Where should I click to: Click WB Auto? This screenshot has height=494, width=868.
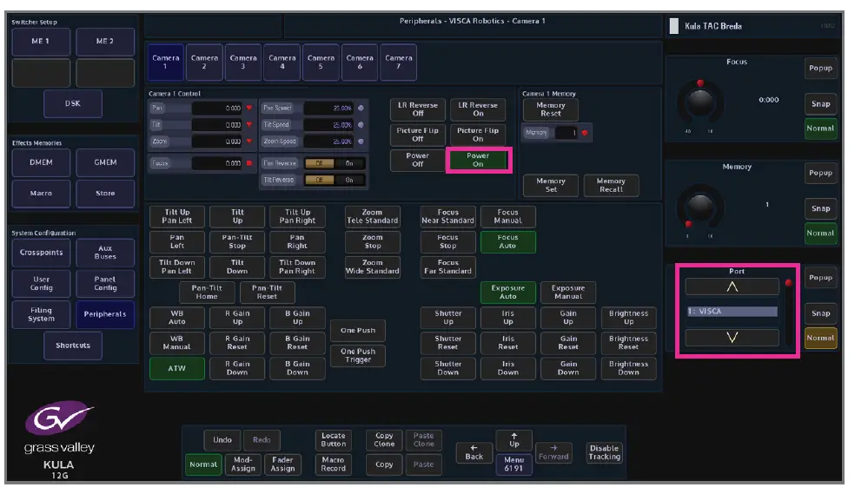176,318
